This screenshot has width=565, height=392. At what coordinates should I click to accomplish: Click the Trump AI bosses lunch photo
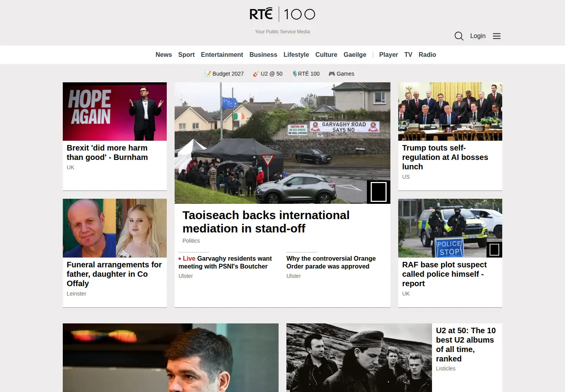(x=450, y=111)
